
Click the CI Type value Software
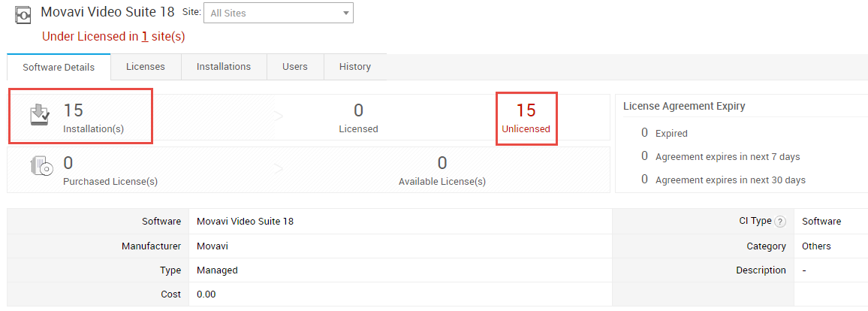(x=821, y=222)
